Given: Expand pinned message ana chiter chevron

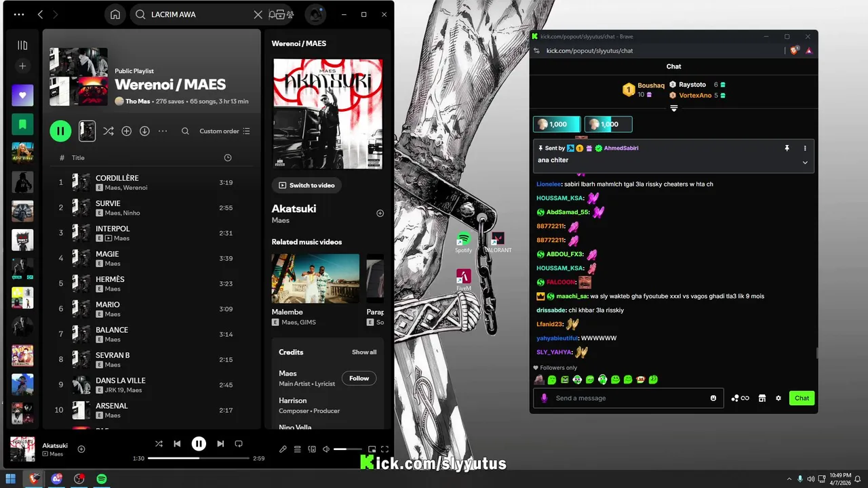Looking at the screenshot, I should pos(805,163).
